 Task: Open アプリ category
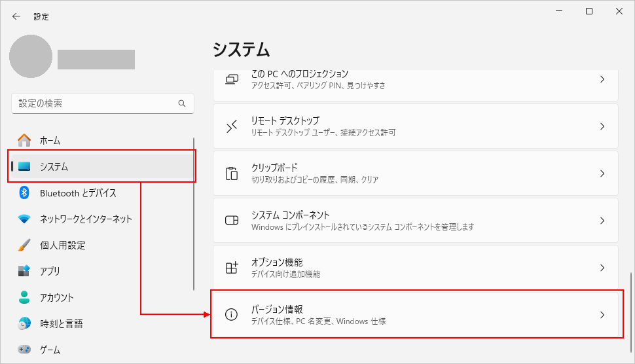[x=102, y=271]
